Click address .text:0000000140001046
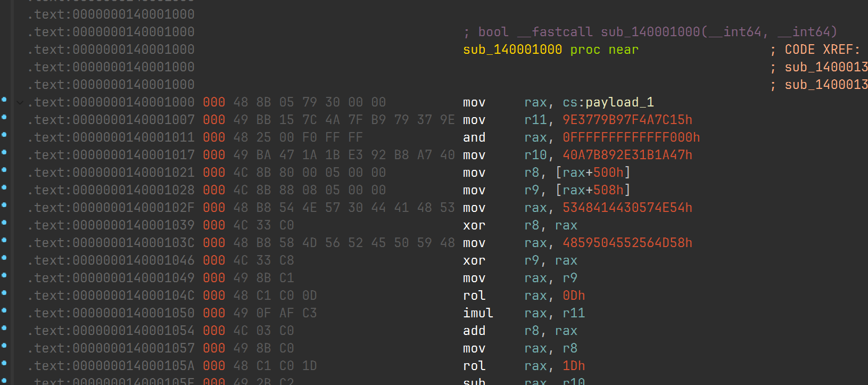This screenshot has width=868, height=385. [x=111, y=260]
